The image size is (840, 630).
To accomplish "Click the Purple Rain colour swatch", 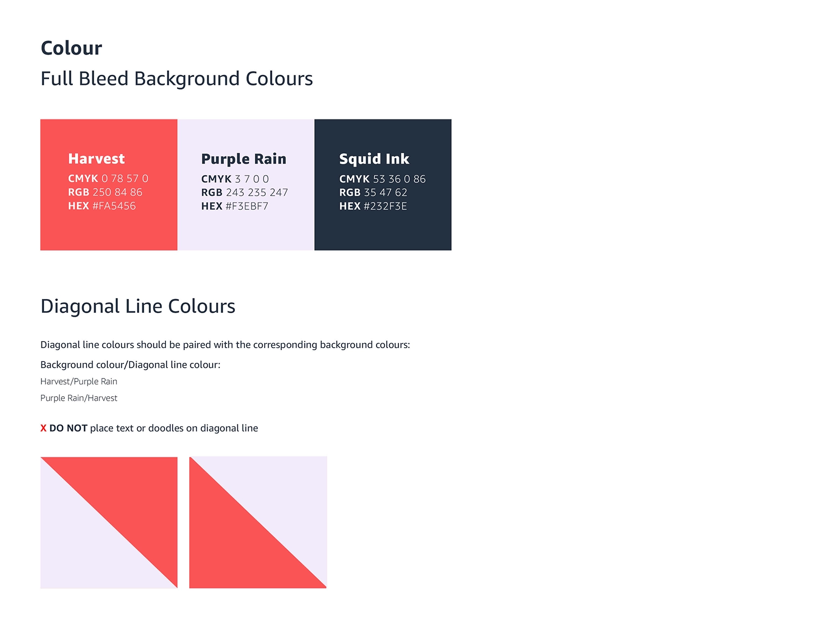I will (245, 230).
